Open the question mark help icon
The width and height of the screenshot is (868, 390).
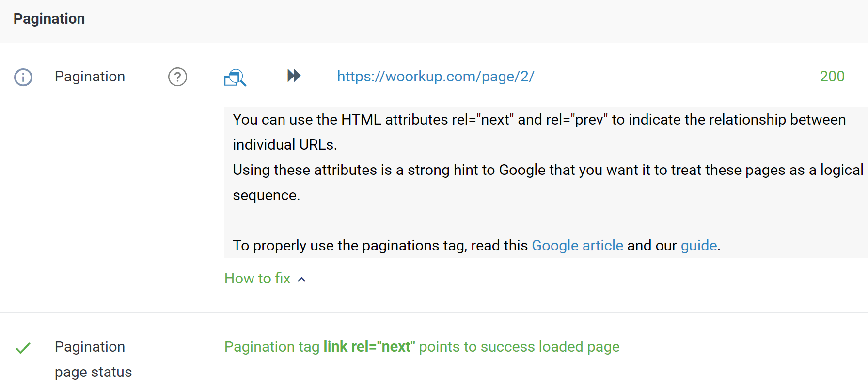tap(177, 77)
